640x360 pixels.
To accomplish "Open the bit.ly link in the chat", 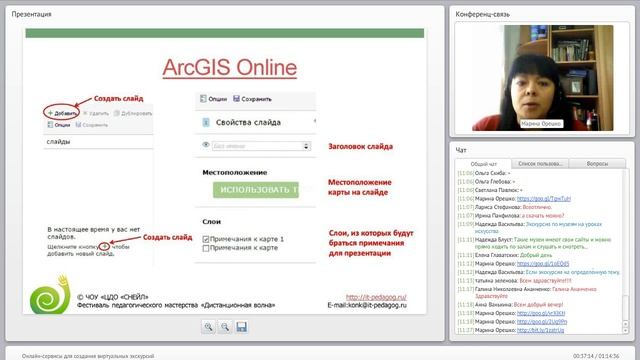I will 540,330.
